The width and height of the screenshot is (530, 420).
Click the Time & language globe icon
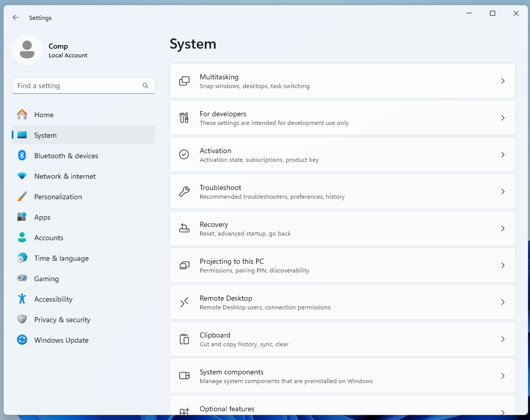22,258
